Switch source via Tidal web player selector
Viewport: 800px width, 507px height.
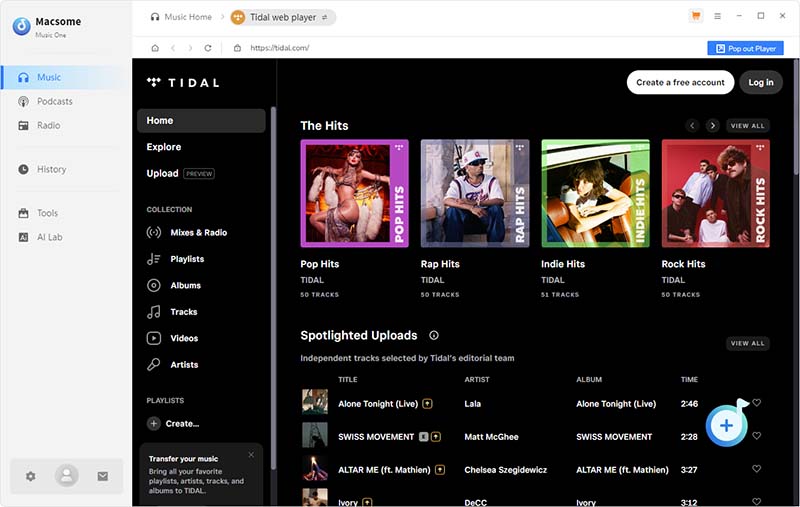coord(283,17)
